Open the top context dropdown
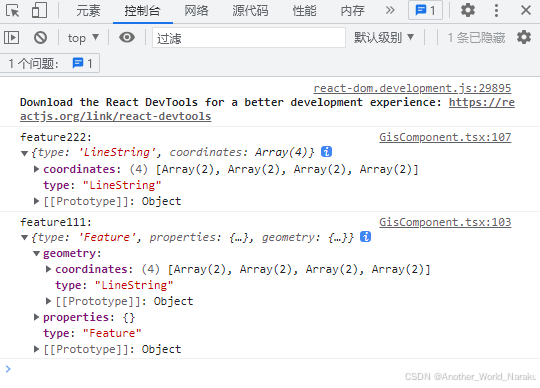 click(83, 38)
